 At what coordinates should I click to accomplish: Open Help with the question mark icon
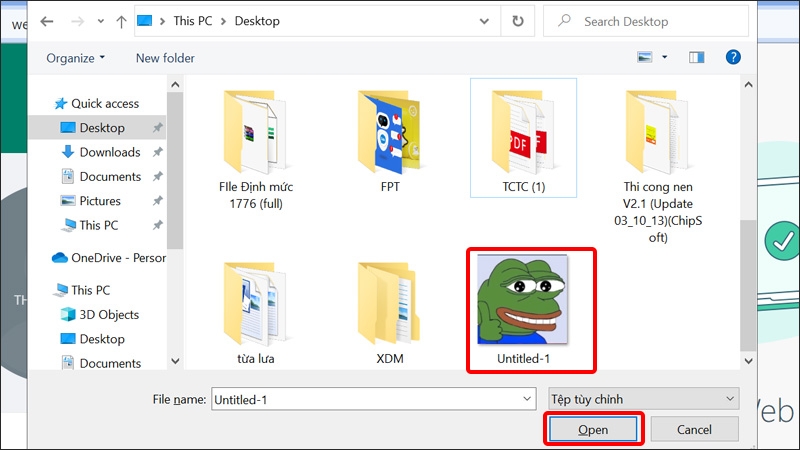pos(733,57)
